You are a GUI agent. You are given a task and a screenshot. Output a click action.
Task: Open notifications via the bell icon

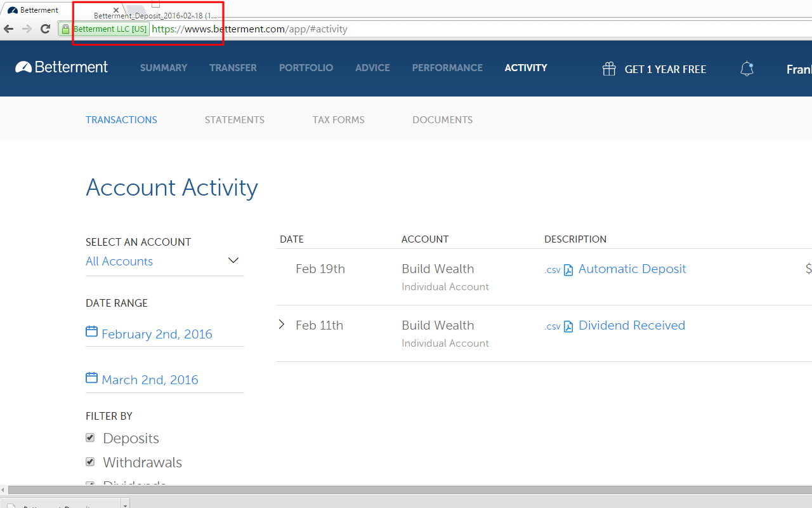(x=747, y=69)
